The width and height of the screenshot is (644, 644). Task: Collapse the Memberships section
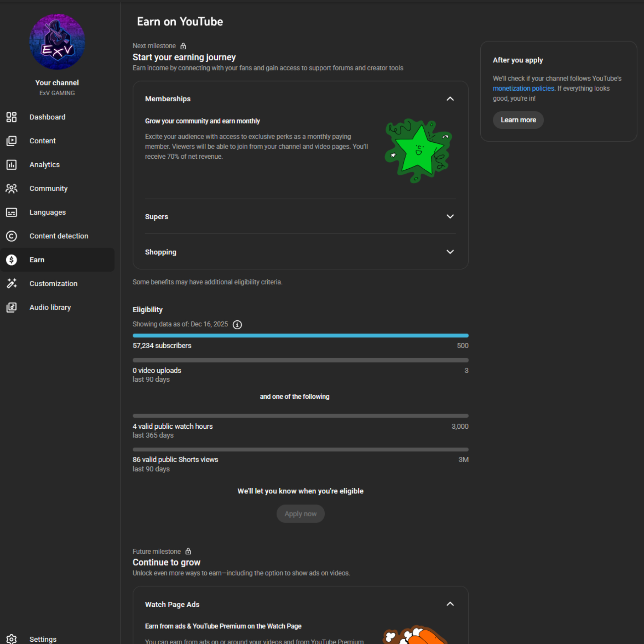(x=450, y=99)
